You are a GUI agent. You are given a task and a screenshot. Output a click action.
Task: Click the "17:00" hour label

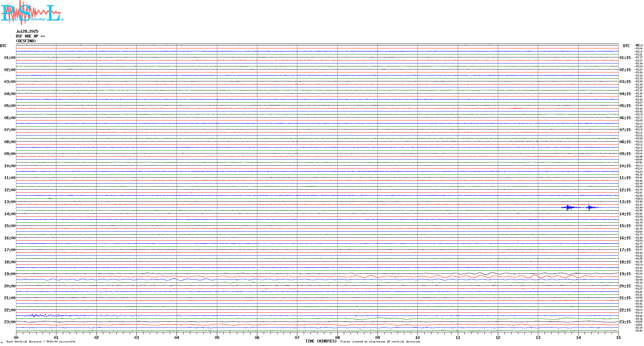[x=10, y=250]
